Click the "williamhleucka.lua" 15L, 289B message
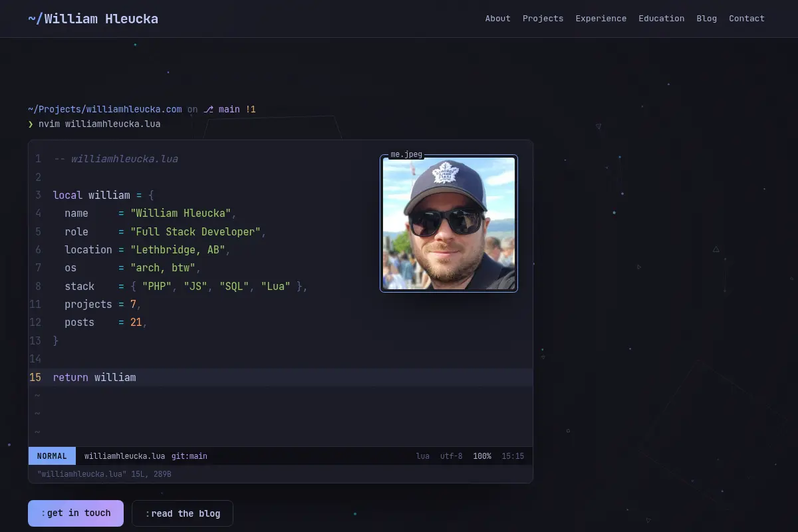This screenshot has width=798, height=532. pos(104,474)
